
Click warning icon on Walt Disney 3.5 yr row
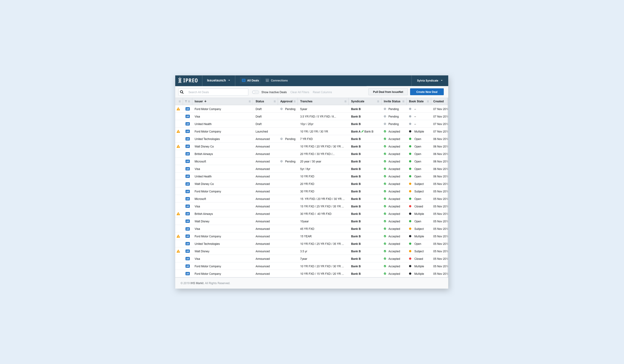coord(178,251)
